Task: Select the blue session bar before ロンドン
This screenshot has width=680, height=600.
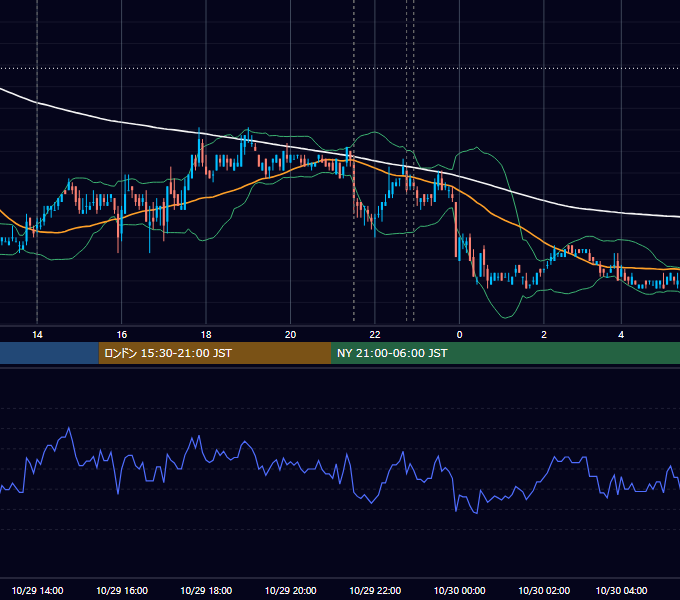Action: coord(49,353)
